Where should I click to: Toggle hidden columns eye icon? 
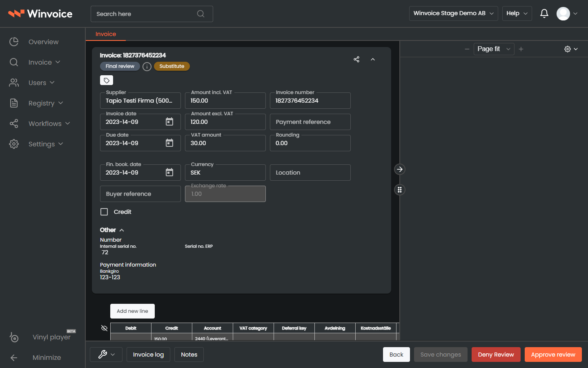pyautogui.click(x=104, y=328)
